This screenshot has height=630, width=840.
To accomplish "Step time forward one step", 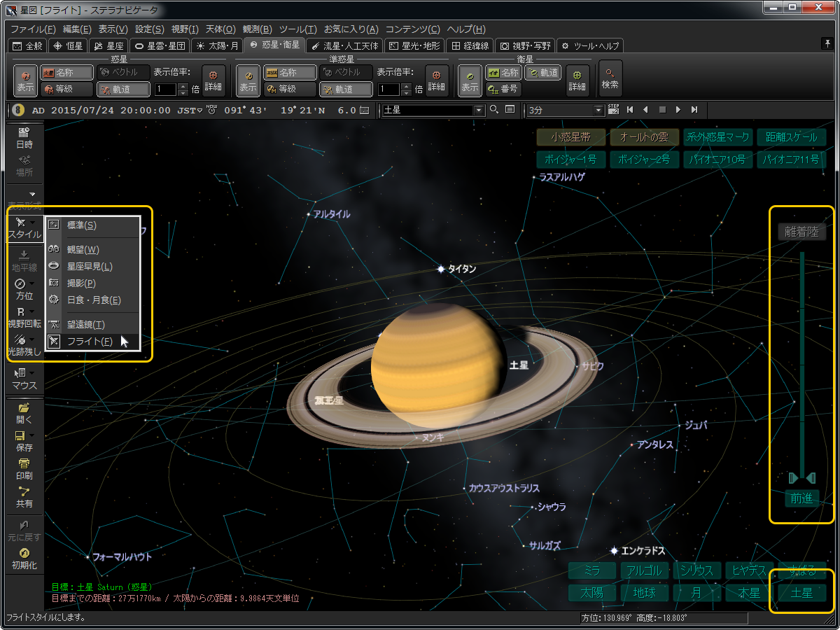I will tap(694, 110).
